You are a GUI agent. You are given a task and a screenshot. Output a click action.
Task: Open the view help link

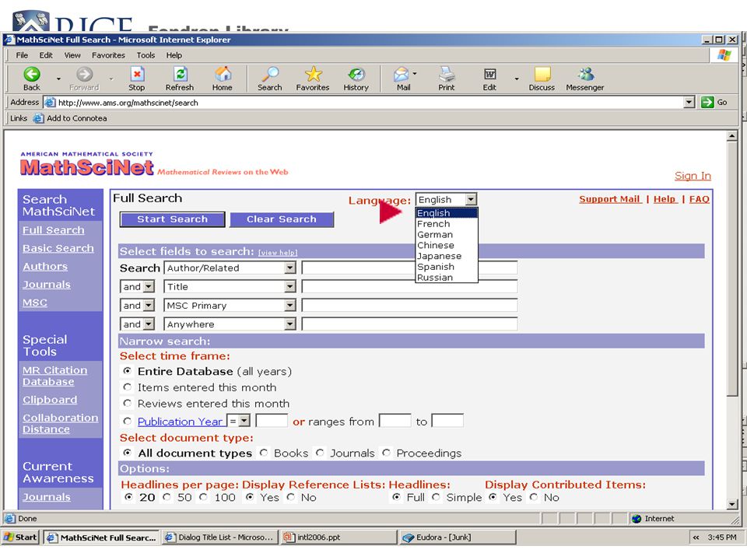tap(278, 252)
